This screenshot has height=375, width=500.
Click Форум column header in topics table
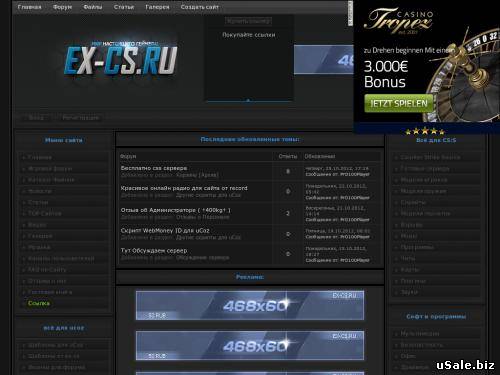pos(128,156)
